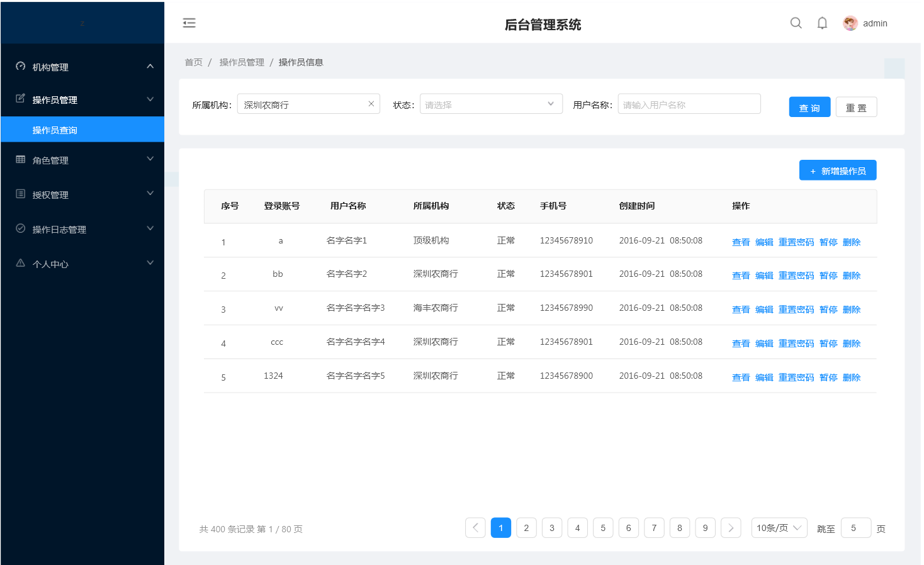Open the 状态 select dropdown
This screenshot has width=924, height=565.
(491, 104)
